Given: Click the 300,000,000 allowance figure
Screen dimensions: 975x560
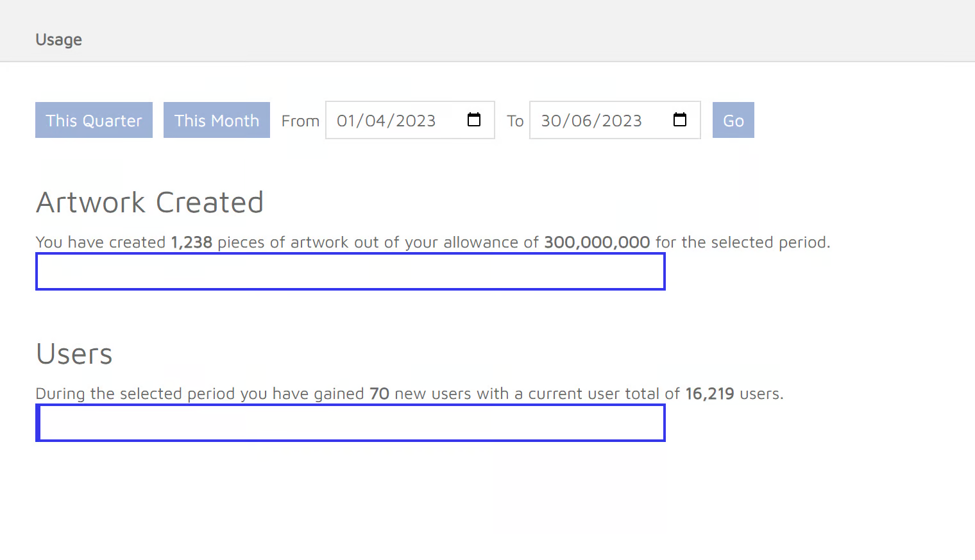Looking at the screenshot, I should [597, 242].
